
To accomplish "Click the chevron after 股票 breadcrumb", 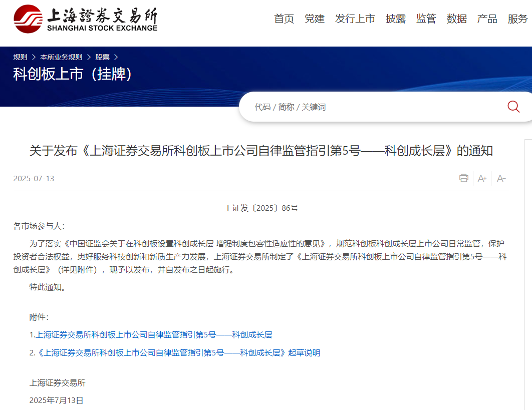I will [x=116, y=57].
